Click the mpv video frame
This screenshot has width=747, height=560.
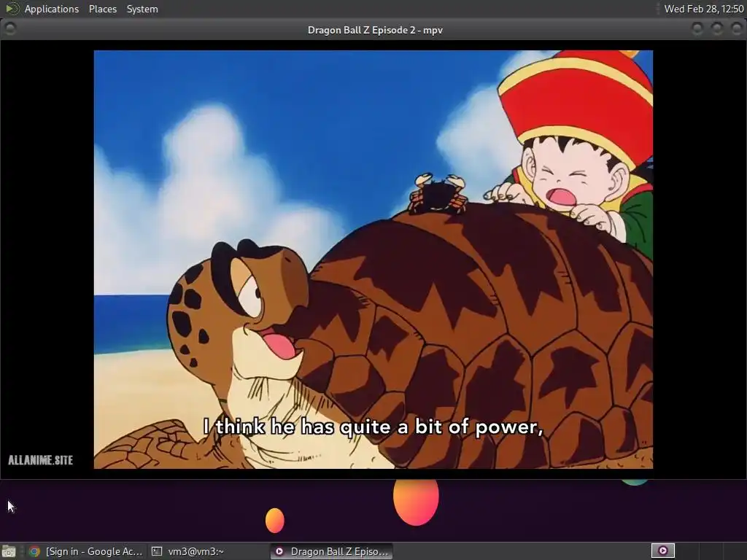coord(373,260)
